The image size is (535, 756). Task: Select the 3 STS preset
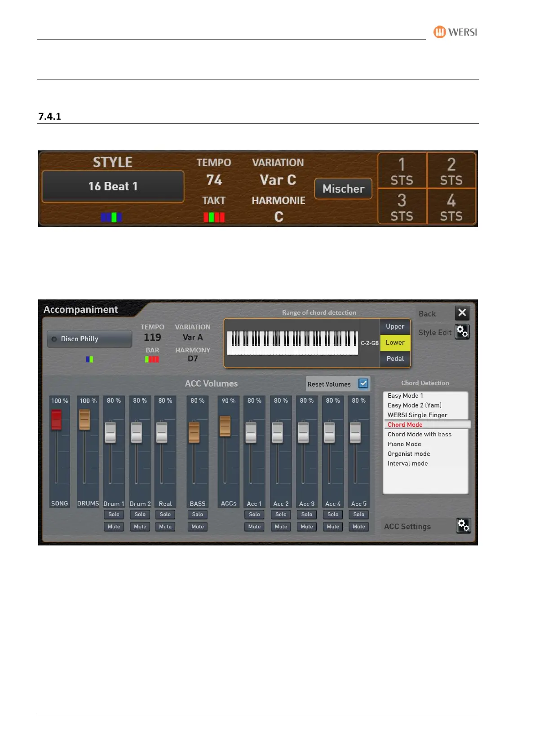point(402,207)
